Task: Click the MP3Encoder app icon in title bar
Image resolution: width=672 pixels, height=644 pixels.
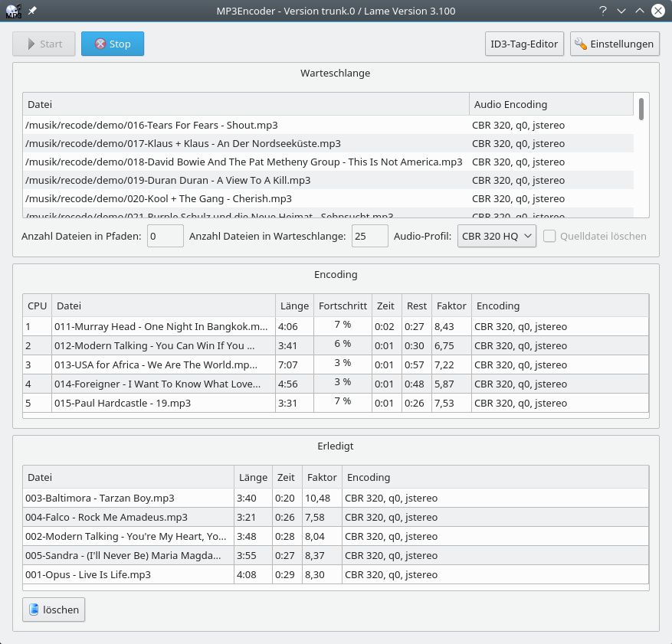Action: coord(13,11)
